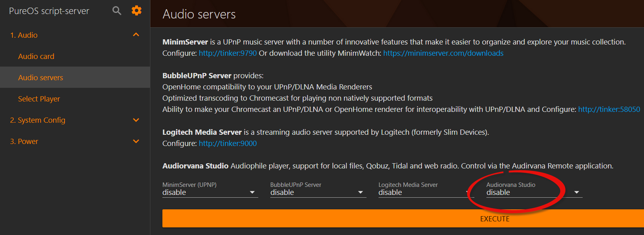644x235 pixels.
Task: Click the bold Logitech Media Server name
Action: 202,132
